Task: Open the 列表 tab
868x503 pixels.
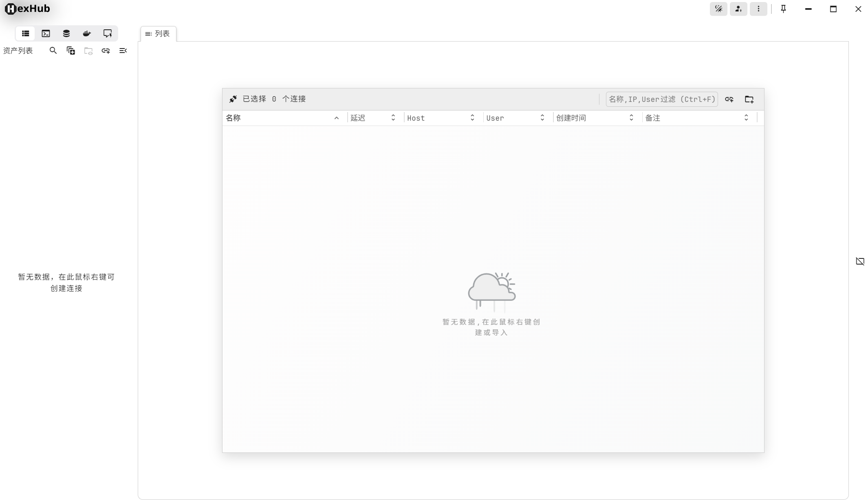Action: pos(158,33)
